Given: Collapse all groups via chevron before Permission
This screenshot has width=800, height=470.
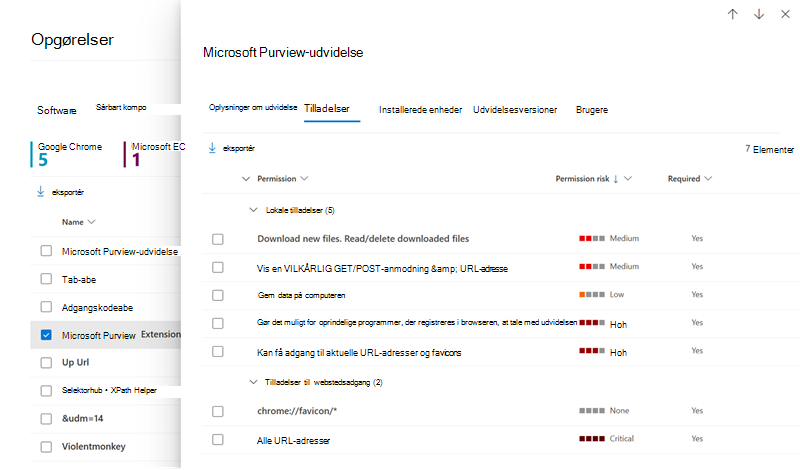Looking at the screenshot, I should click(246, 179).
